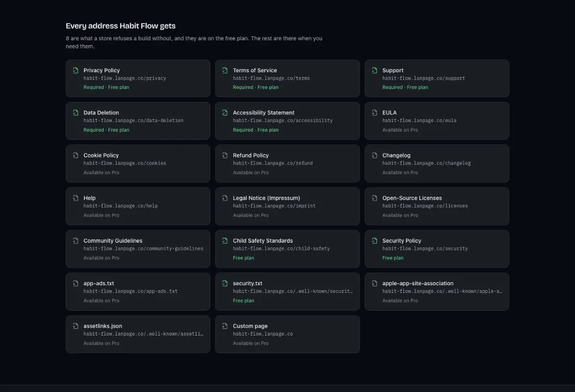Click the file icon next to app-ads.txt

coord(76,283)
